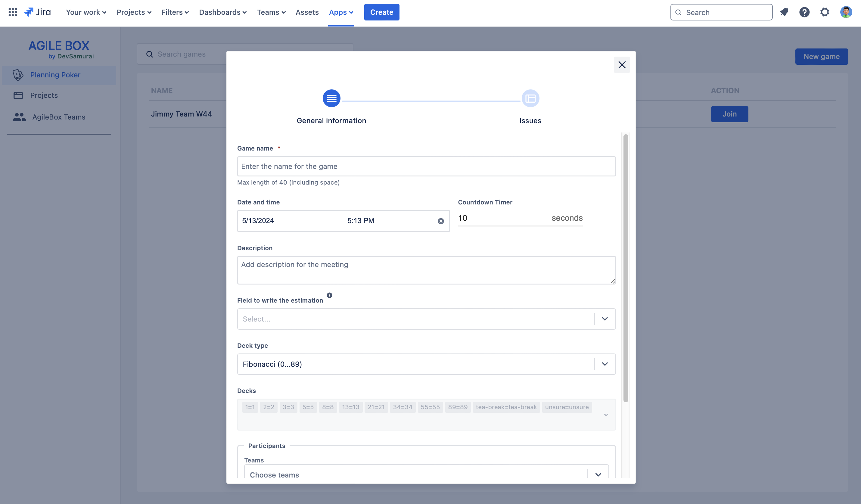
Task: Click the 55=55 deck tag
Action: tap(430, 407)
